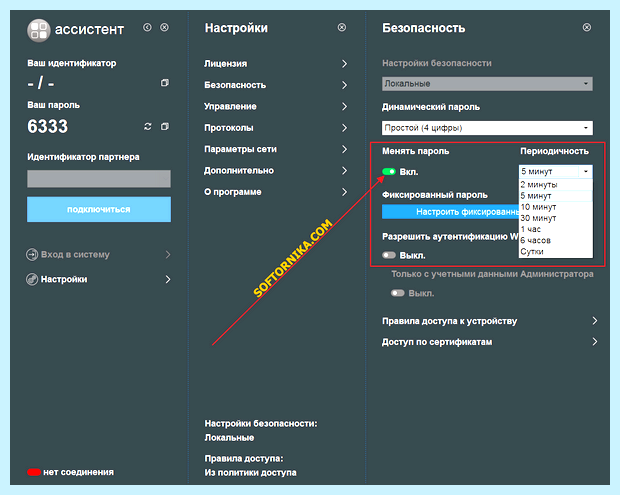Image resolution: width=620 pixels, height=495 pixels.
Task: Toggle Разрешить аутентификацию Выкл. switch
Action: pos(389,255)
